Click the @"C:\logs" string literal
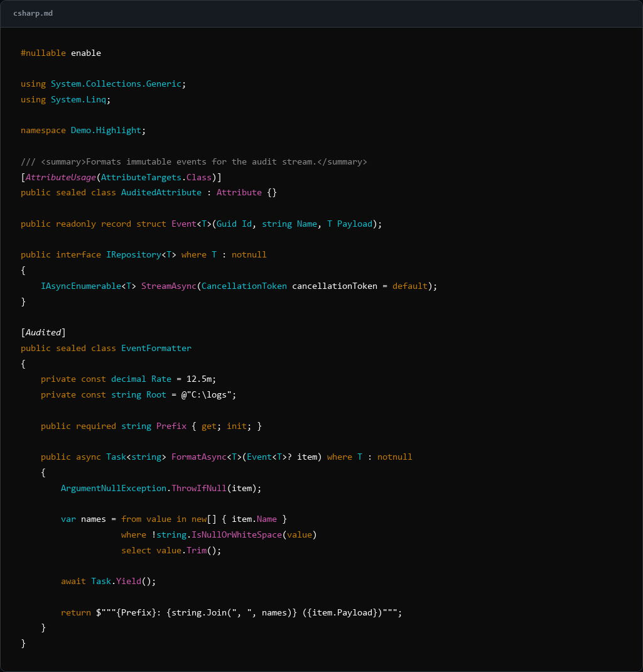 coord(207,395)
